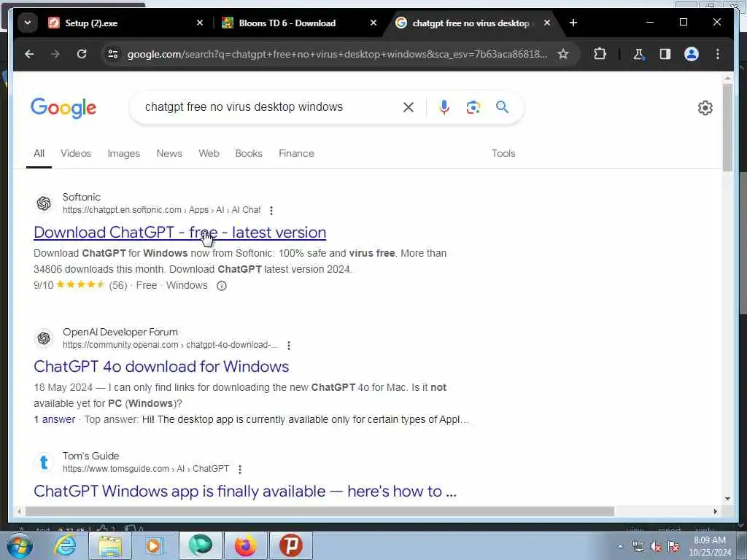Reload the Google search page
Screen dimensions: 747x560
(x=82, y=54)
